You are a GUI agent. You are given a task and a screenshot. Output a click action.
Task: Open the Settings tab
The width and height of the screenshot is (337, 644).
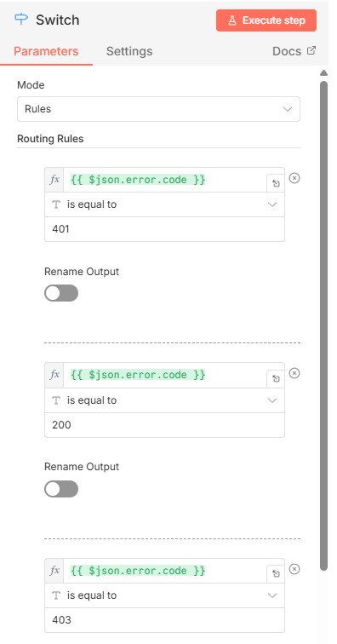(129, 51)
